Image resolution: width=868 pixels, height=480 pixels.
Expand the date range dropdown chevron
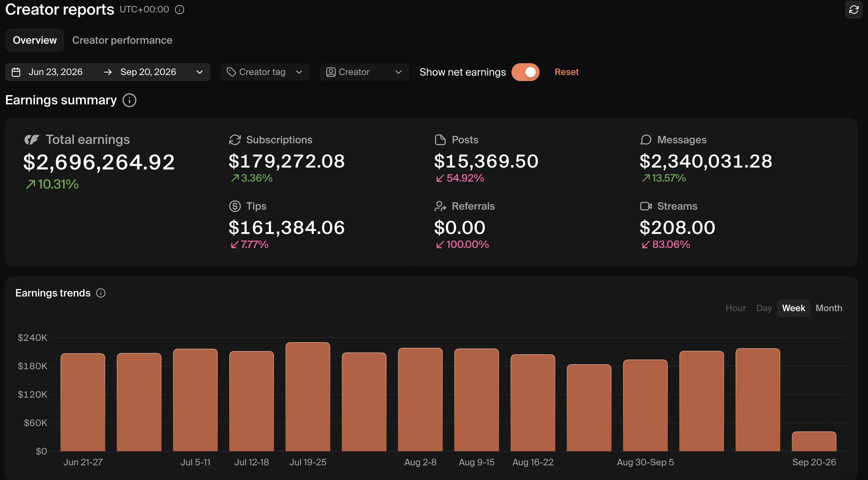pyautogui.click(x=200, y=72)
